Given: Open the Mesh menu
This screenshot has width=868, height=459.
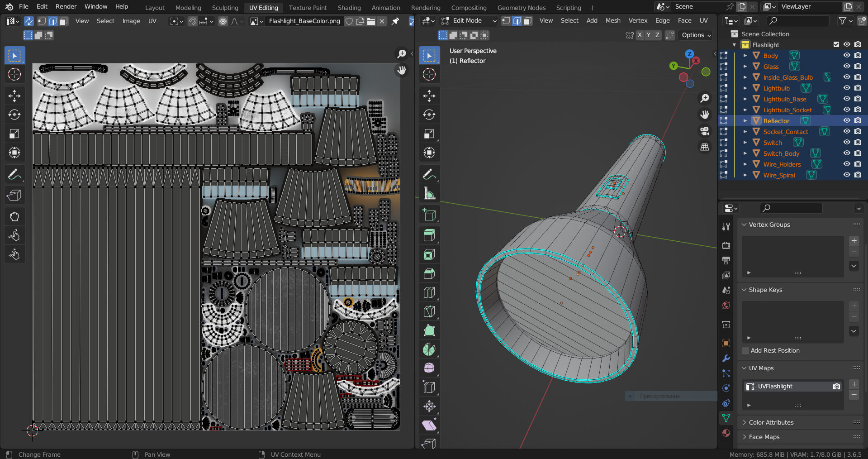Looking at the screenshot, I should click(612, 20).
